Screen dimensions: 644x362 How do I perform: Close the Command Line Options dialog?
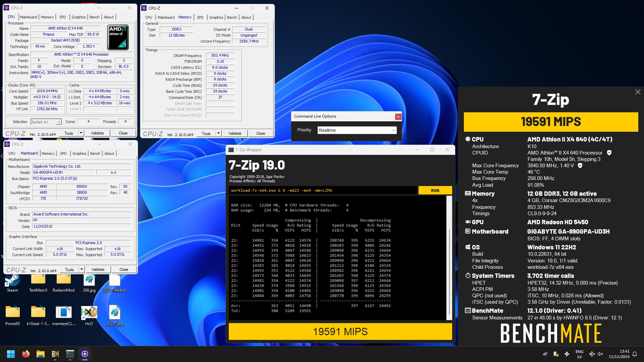click(398, 117)
